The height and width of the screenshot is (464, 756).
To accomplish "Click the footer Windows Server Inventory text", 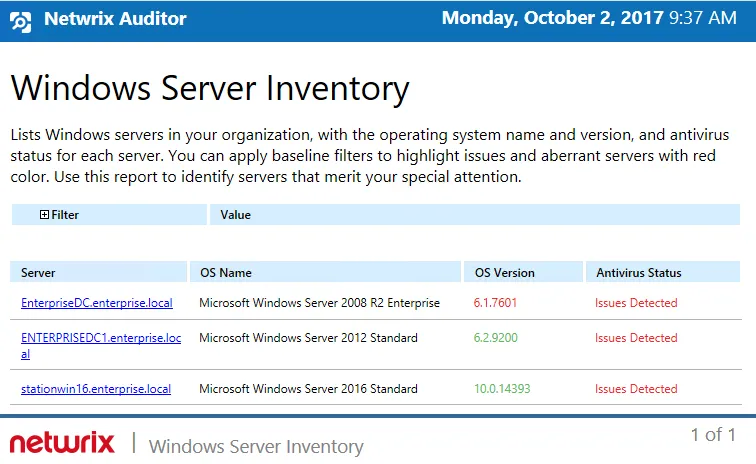I will click(256, 447).
